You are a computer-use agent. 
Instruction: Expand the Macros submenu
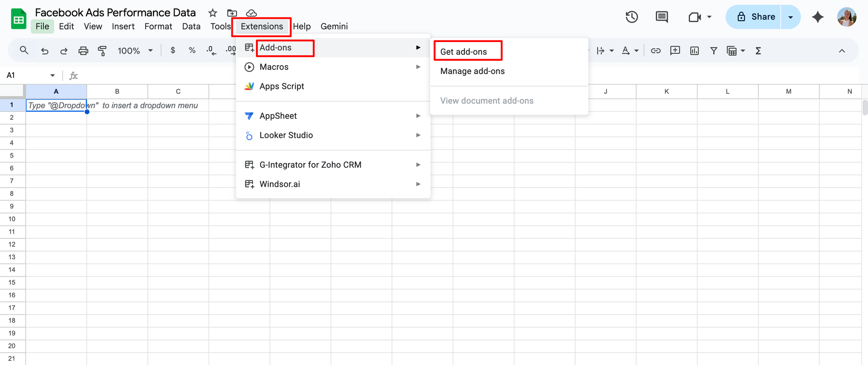click(x=333, y=67)
